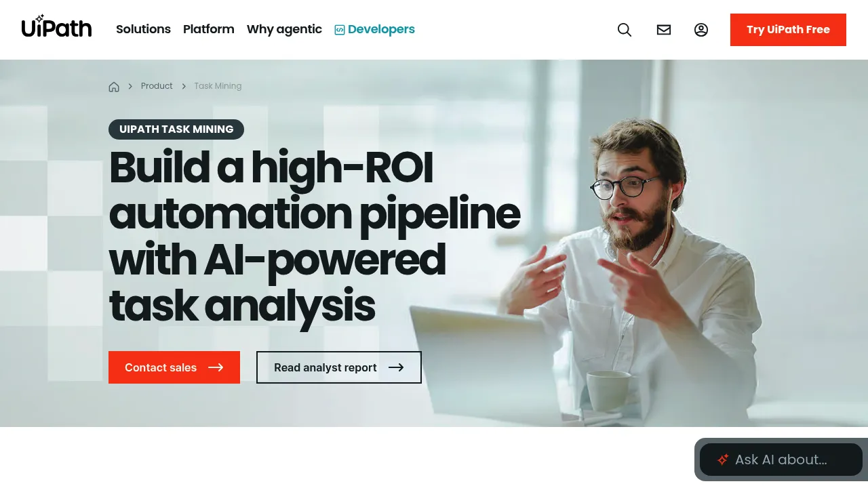Select the Task Mining breadcrumb
Screen dimensions: 868x488
tap(218, 86)
